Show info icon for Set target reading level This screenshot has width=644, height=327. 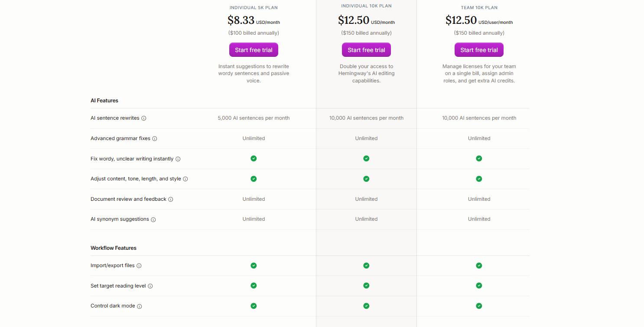pyautogui.click(x=150, y=286)
